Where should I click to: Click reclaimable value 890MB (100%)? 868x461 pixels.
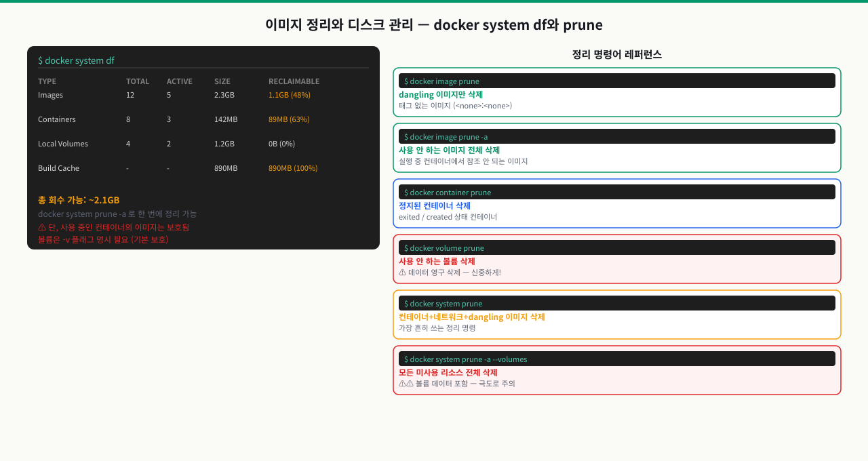[x=293, y=168]
